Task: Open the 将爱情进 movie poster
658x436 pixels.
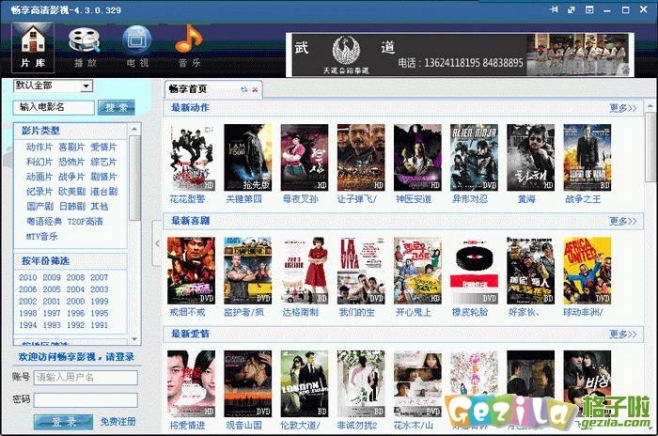Action: coord(191,384)
